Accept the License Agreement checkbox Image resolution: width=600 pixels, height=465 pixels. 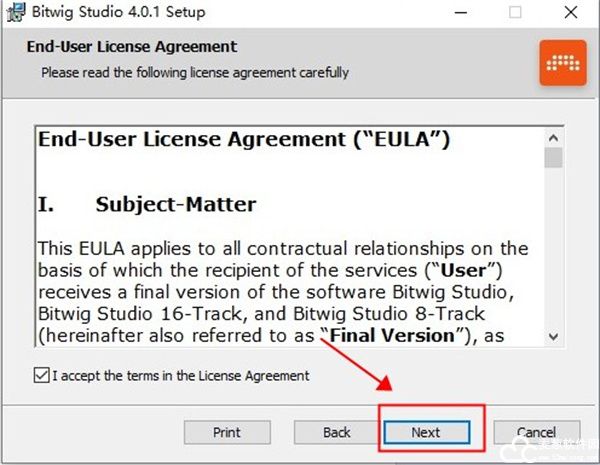[x=41, y=376]
